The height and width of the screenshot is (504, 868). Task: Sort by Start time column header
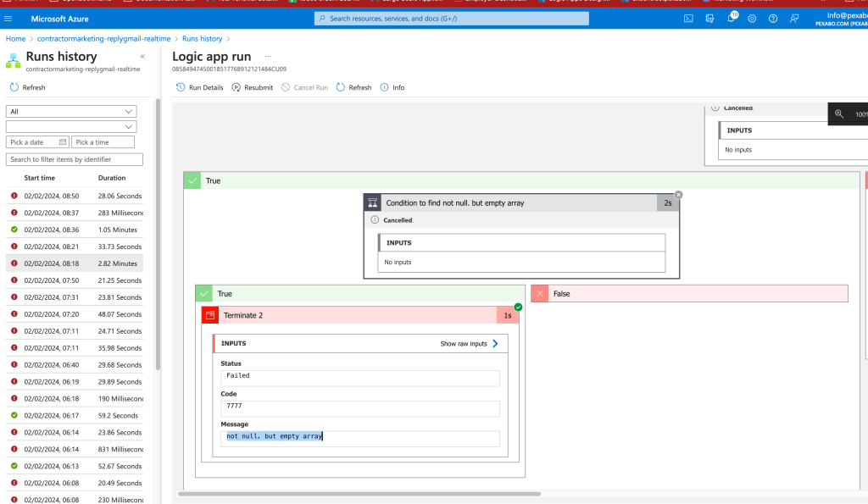coord(39,178)
